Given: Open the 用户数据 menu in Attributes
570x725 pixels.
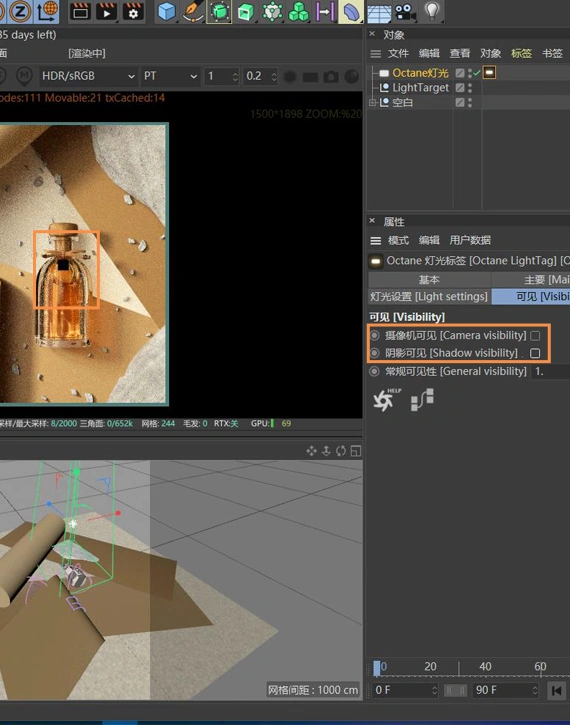Looking at the screenshot, I should pyautogui.click(x=470, y=240).
